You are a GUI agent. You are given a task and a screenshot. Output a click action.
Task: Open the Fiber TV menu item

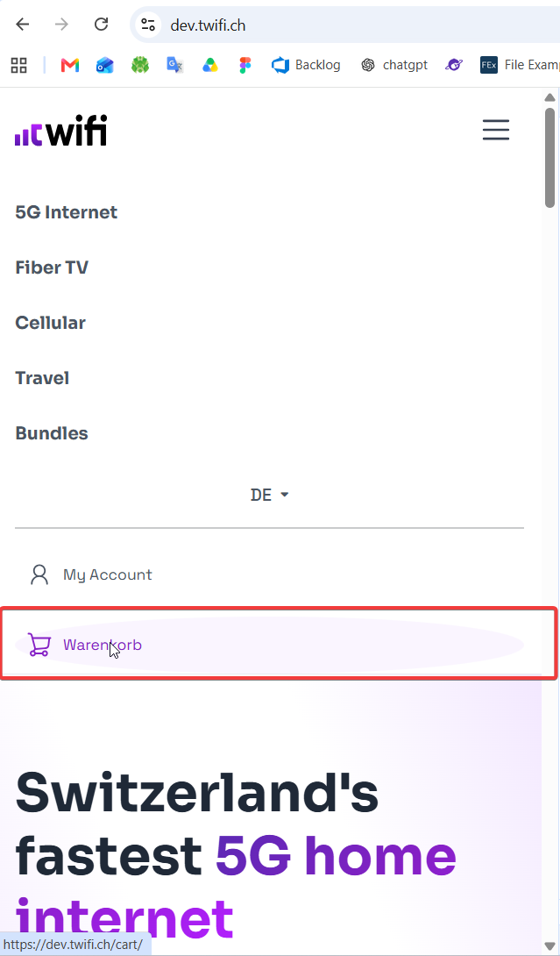pos(52,268)
